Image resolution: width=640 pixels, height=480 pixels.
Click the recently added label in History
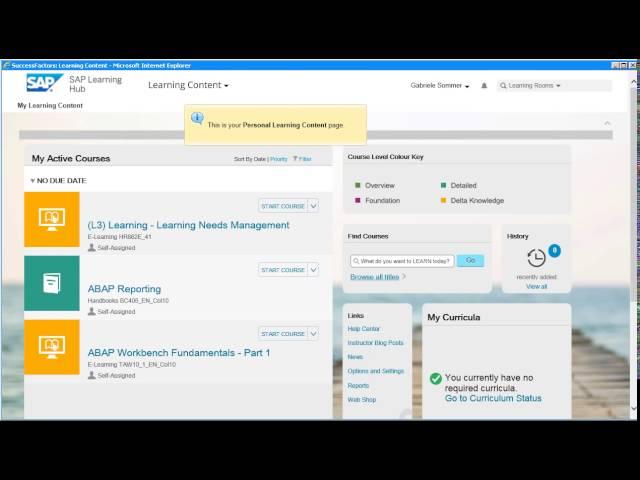point(536,277)
